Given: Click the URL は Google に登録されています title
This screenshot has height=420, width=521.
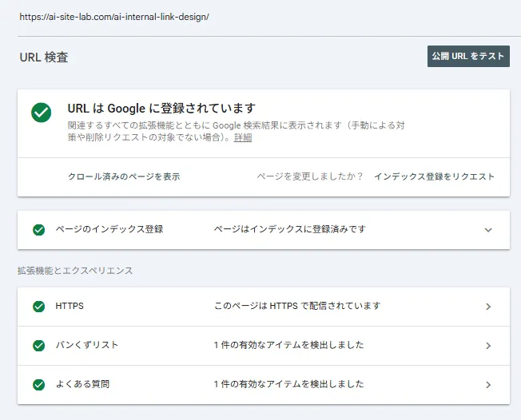Looking at the screenshot, I should pos(161,109).
